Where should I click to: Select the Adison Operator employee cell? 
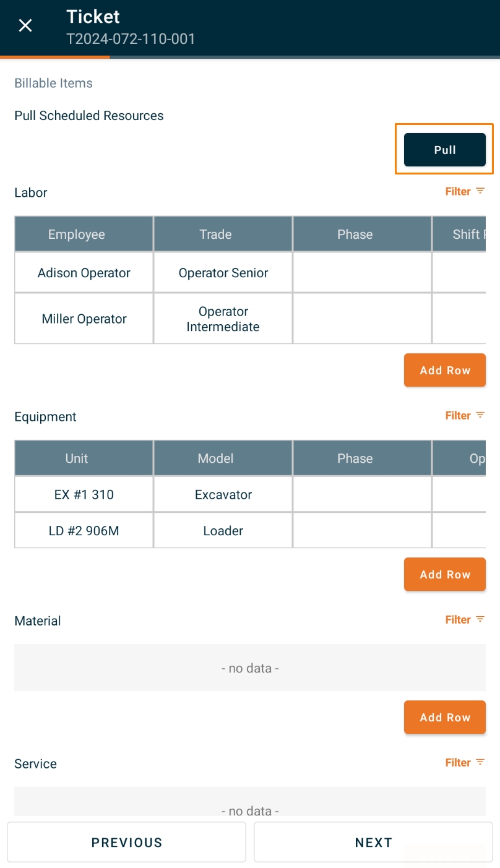click(x=84, y=272)
